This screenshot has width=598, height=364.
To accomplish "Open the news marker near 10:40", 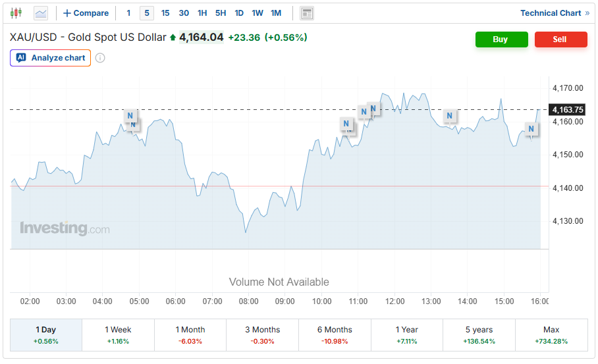I will 346,124.
